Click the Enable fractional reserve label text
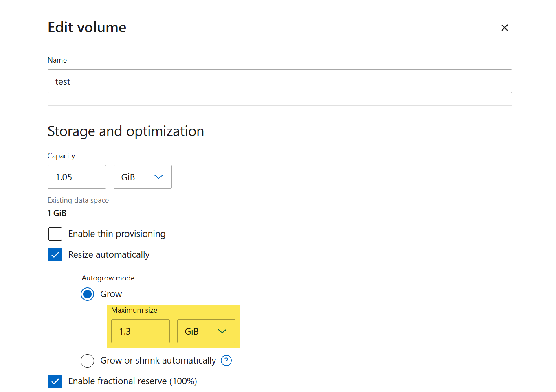Image resolution: width=556 pixels, height=392 pixels. [132, 381]
